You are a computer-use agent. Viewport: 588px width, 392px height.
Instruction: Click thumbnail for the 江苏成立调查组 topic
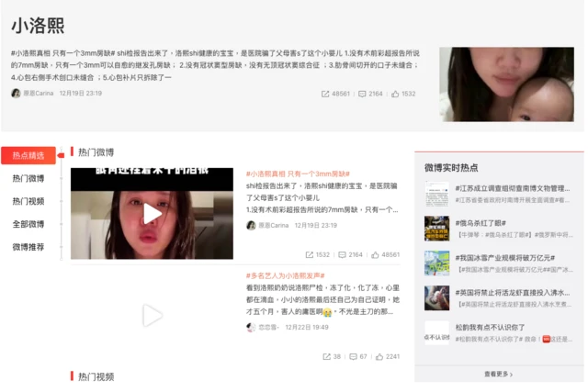click(x=437, y=194)
